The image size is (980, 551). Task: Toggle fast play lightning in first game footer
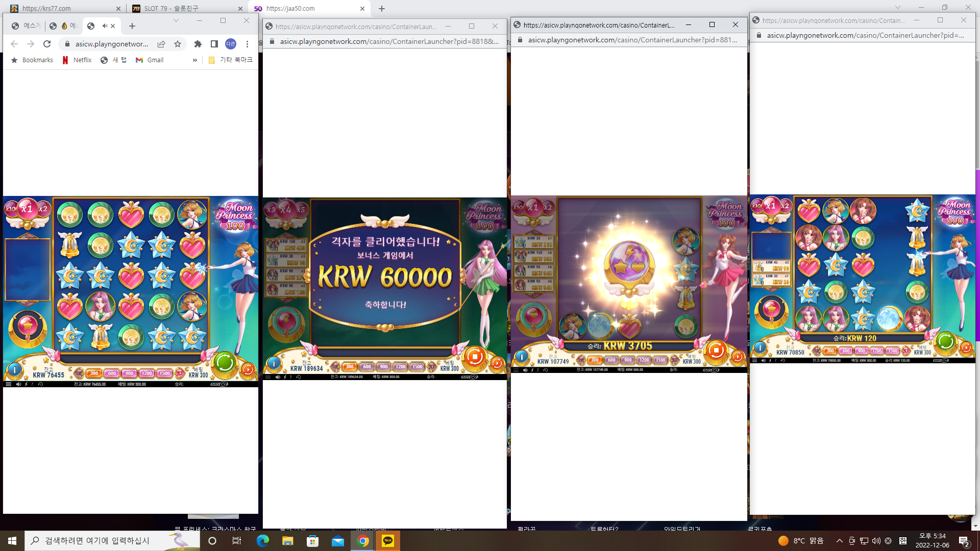point(26,384)
